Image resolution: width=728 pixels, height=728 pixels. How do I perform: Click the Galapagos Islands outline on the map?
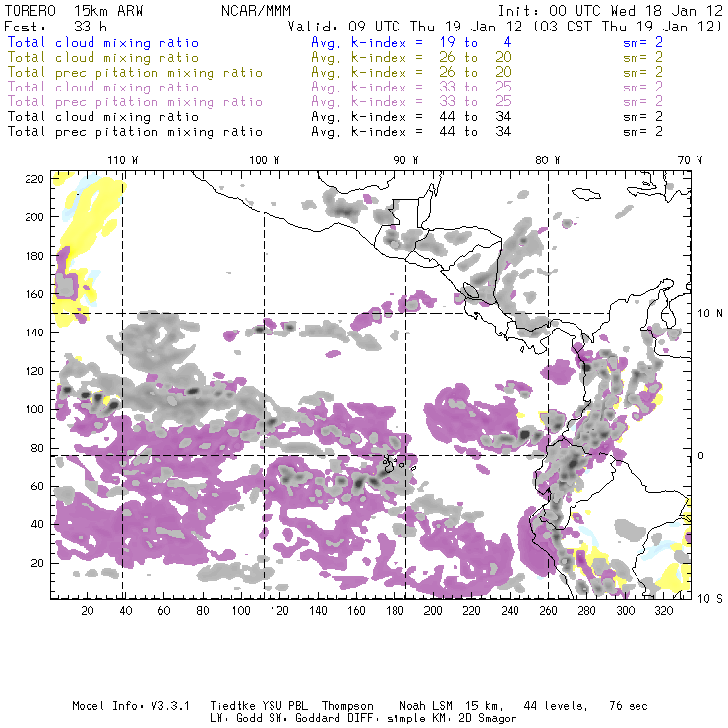point(398,463)
